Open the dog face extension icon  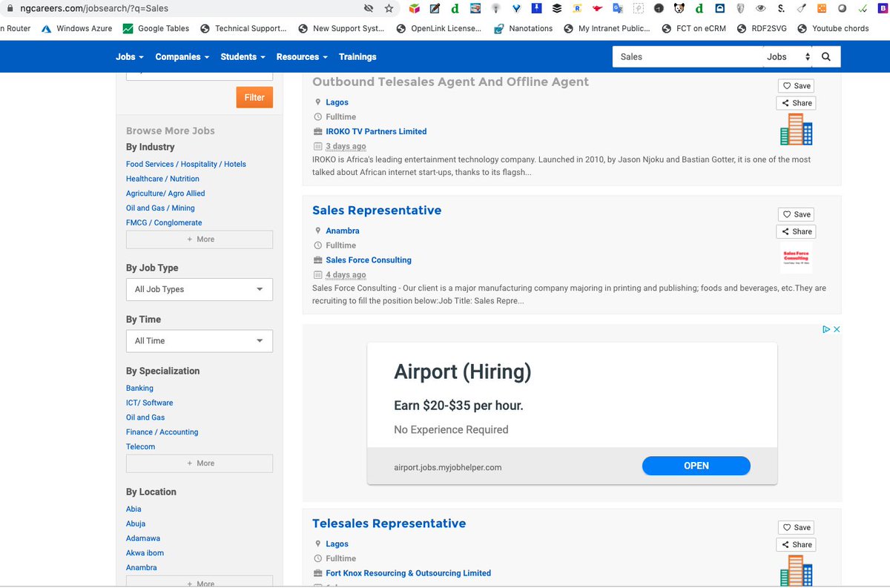[x=679, y=8]
